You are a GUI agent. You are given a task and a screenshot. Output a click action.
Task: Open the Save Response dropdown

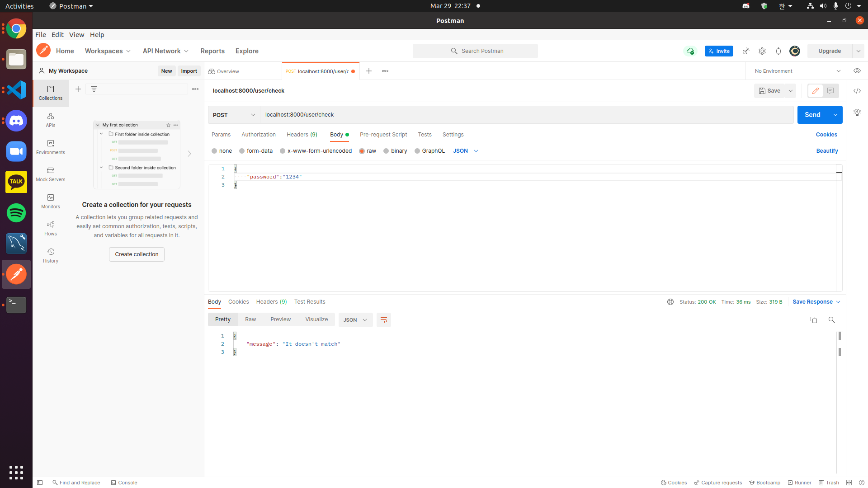tap(816, 302)
